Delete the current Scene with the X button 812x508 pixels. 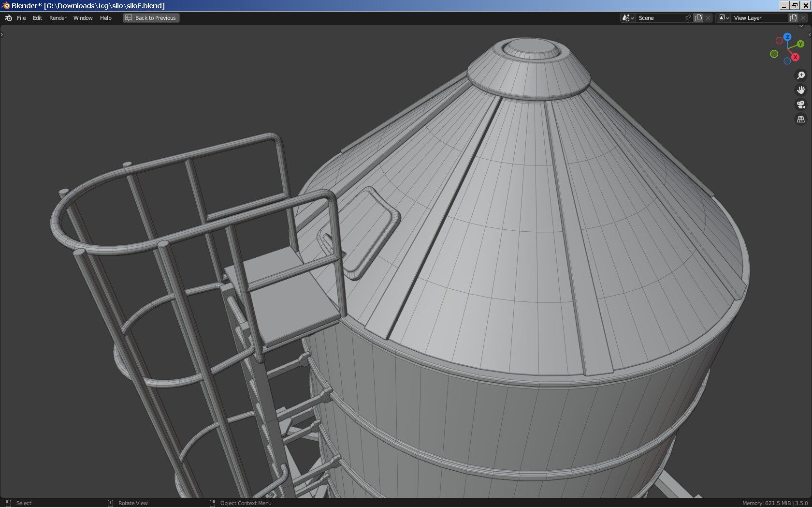[x=708, y=18]
